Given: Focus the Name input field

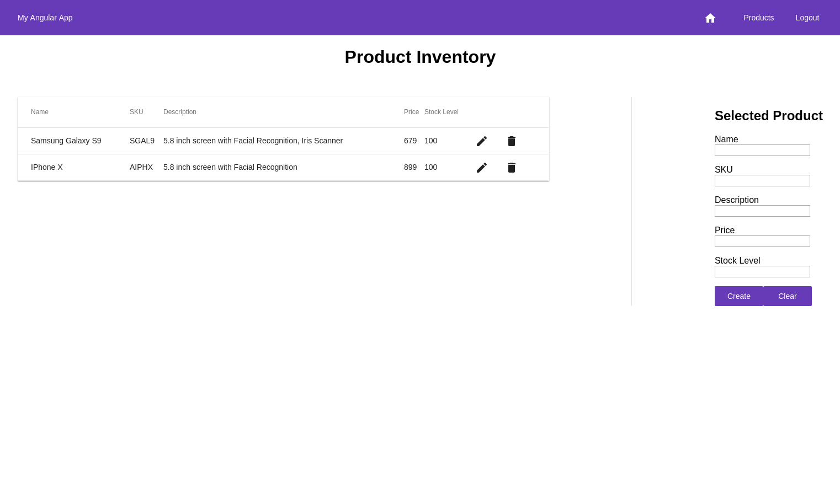Looking at the screenshot, I should tap(762, 151).
